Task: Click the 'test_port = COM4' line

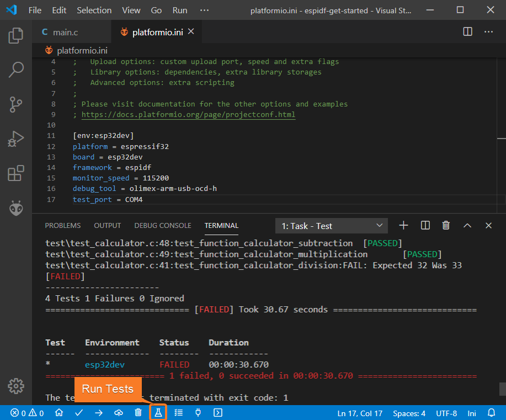Action: [x=108, y=199]
